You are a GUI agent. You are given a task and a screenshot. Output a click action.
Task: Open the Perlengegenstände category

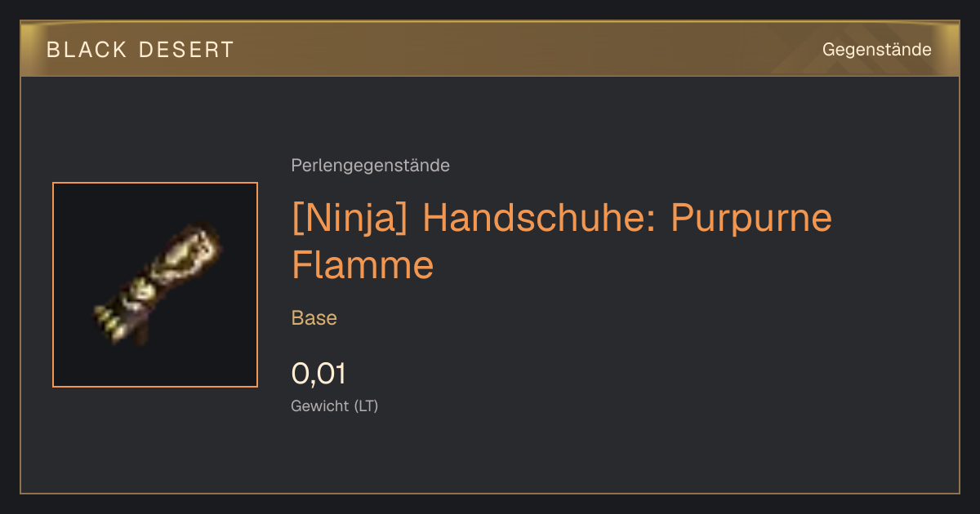point(370,166)
